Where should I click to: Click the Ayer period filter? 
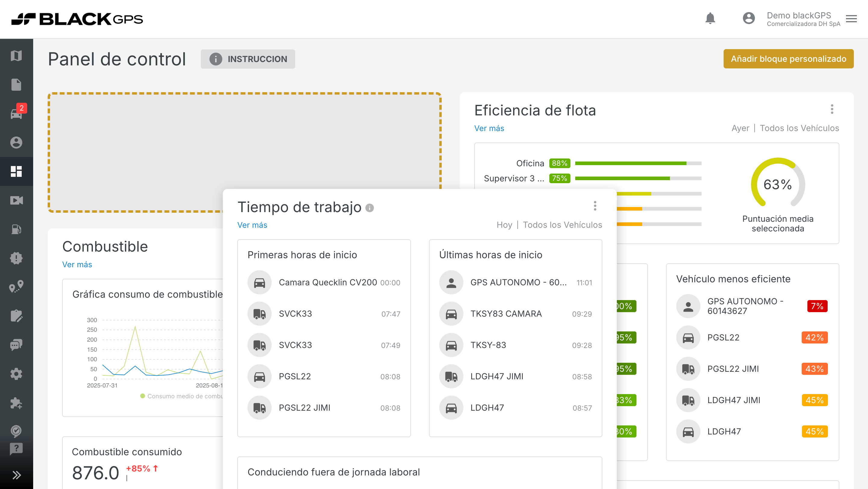tap(740, 128)
